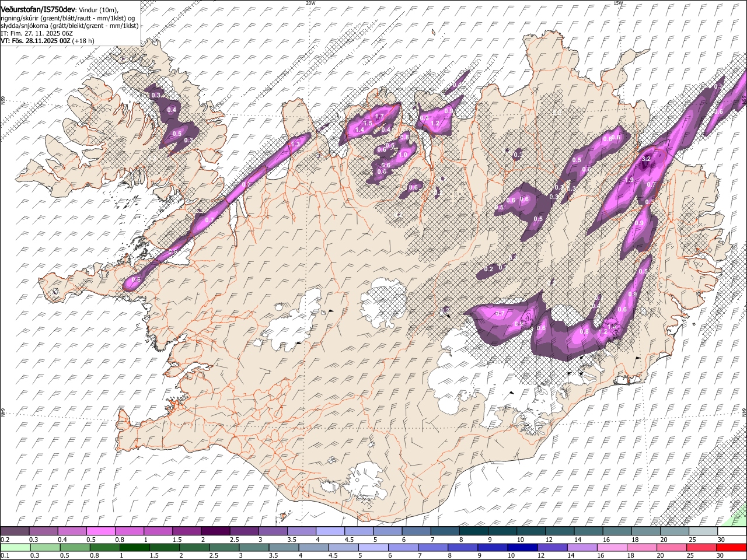Click the '1.7' precipitation value on the map

(379, 117)
